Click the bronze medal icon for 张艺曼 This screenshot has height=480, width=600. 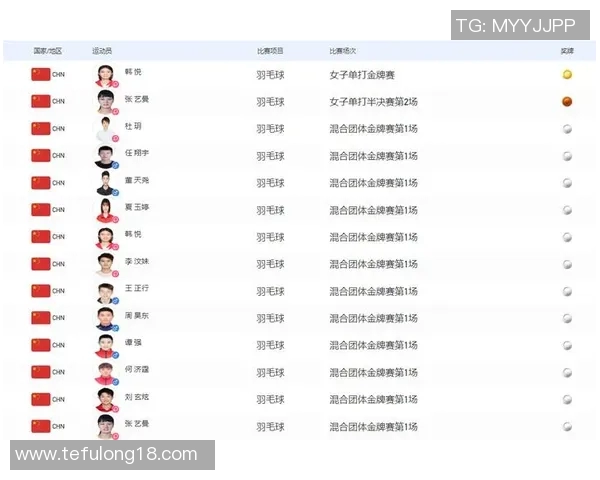(567, 101)
